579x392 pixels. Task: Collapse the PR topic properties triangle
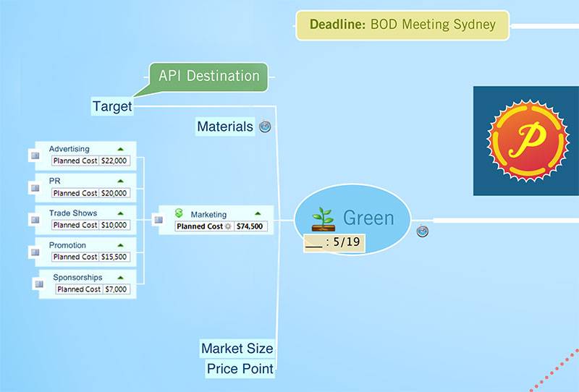[120, 182]
